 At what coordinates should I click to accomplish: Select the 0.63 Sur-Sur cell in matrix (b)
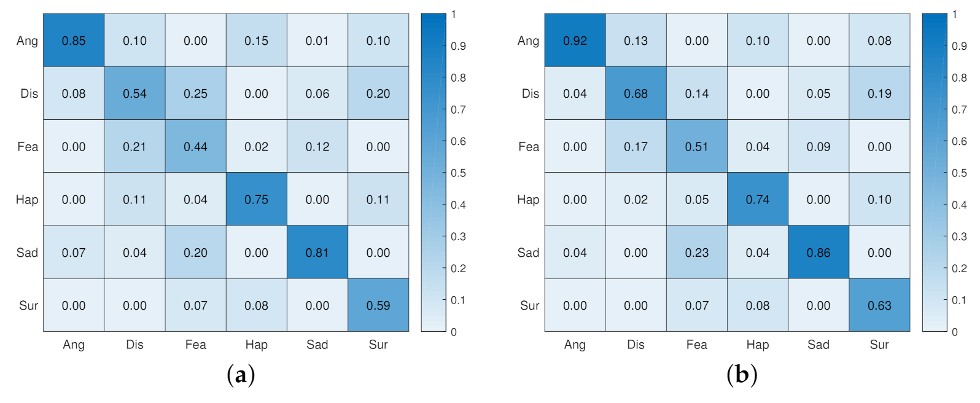[879, 305]
